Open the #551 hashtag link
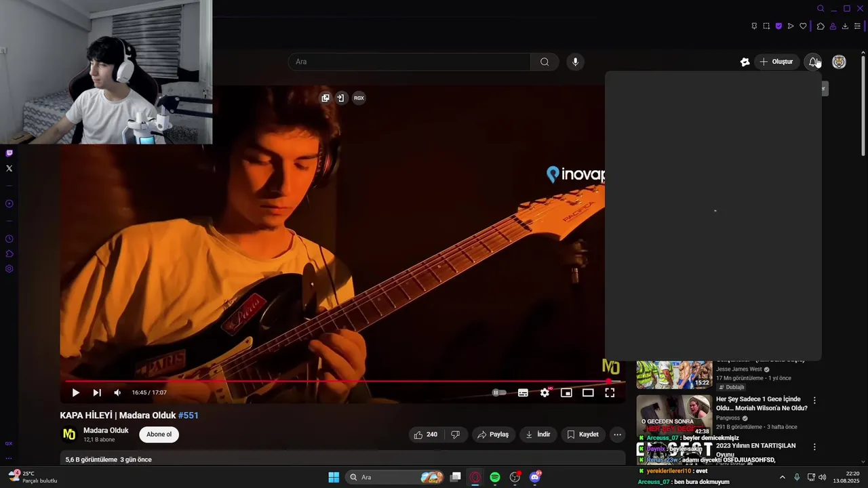The width and height of the screenshot is (868, 488). click(x=189, y=415)
